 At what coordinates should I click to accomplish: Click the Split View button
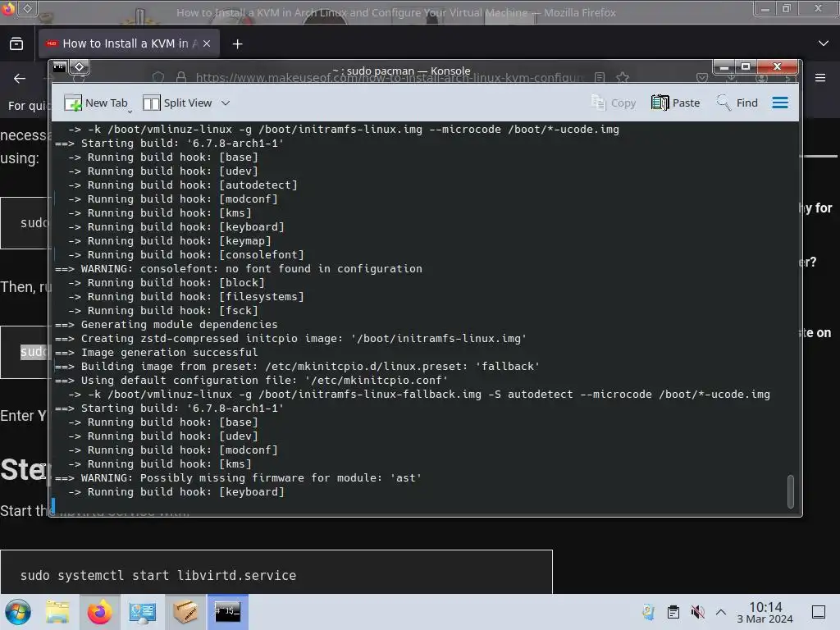coord(178,103)
